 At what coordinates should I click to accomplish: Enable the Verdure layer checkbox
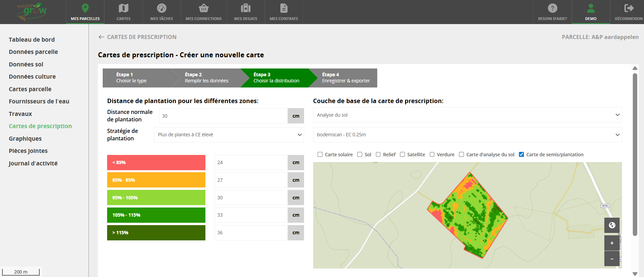tap(432, 155)
